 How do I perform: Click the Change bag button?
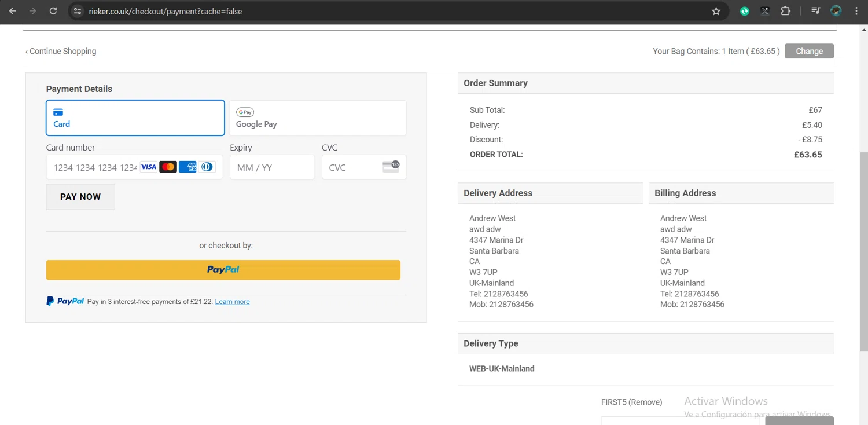click(x=809, y=51)
